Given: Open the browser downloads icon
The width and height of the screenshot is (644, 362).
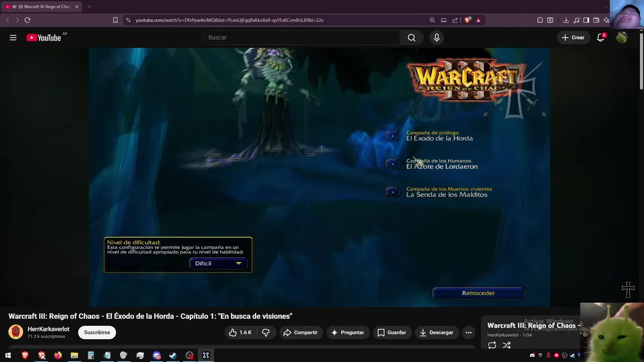Looking at the screenshot, I should click(566, 20).
